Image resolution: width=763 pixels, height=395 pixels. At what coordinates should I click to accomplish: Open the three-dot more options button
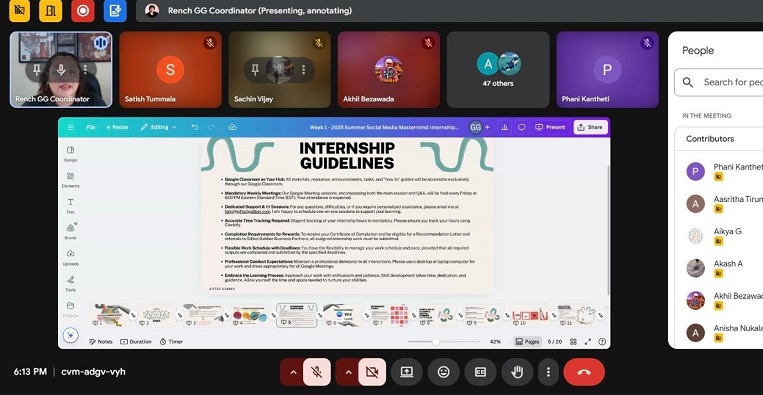tap(548, 372)
